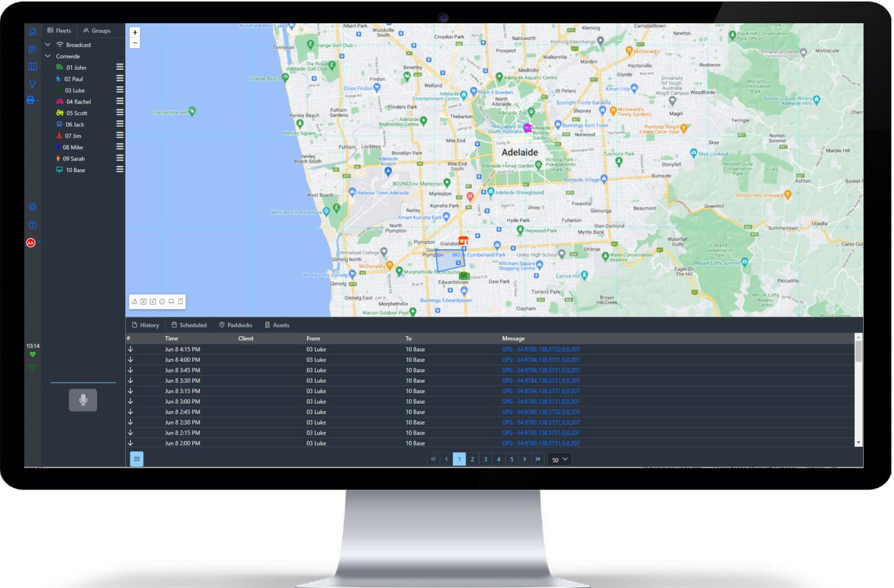Select the home icon in the map toolbar
The width and height of the screenshot is (894, 588).
[133, 302]
